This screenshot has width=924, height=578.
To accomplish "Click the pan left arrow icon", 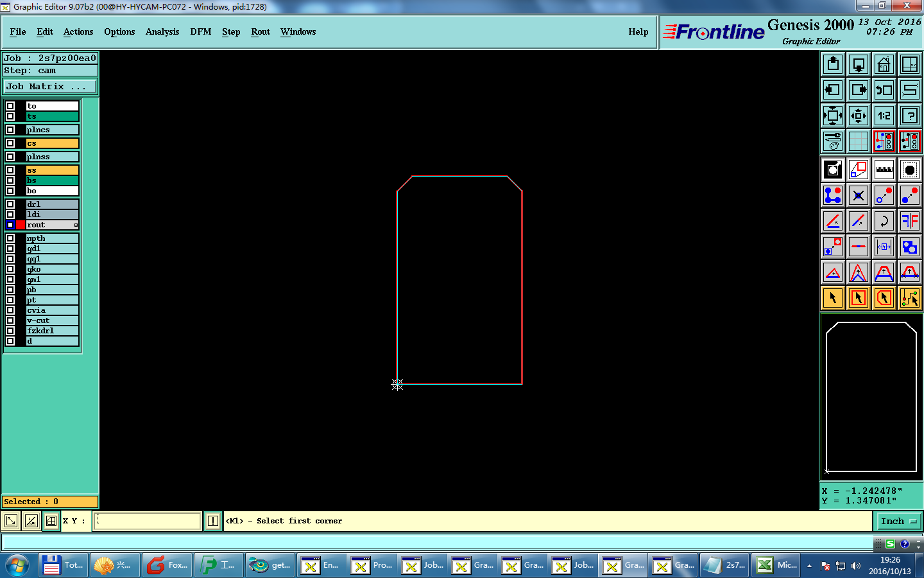I will (833, 90).
